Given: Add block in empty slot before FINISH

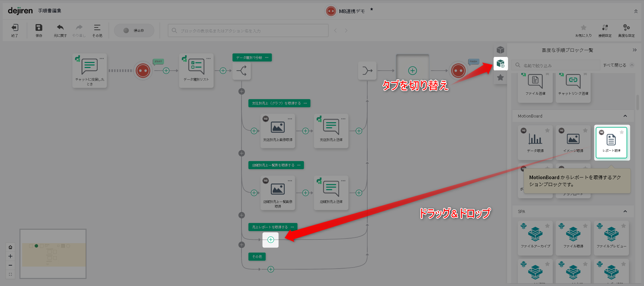Looking at the screenshot, I should [413, 71].
